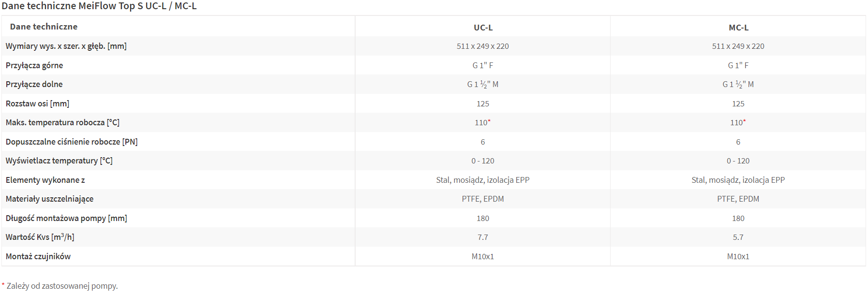The height and width of the screenshot is (295, 868).
Task: Click the 'Materiały uszczelniające' row label
Action: click(50, 199)
